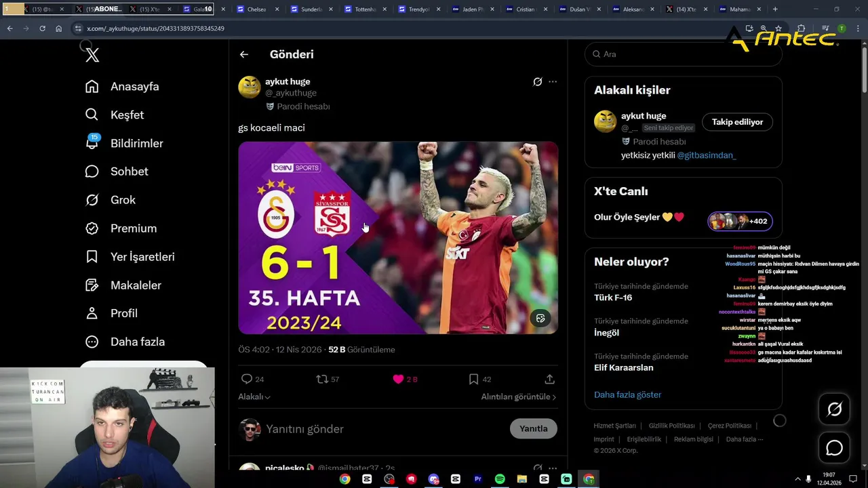Click the back arrow next to Gönderi

[x=244, y=54]
